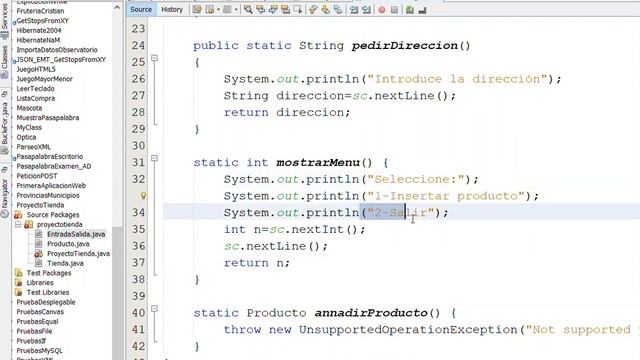Click the lightbulb hint on line 33
640x360 pixels.
point(143,196)
